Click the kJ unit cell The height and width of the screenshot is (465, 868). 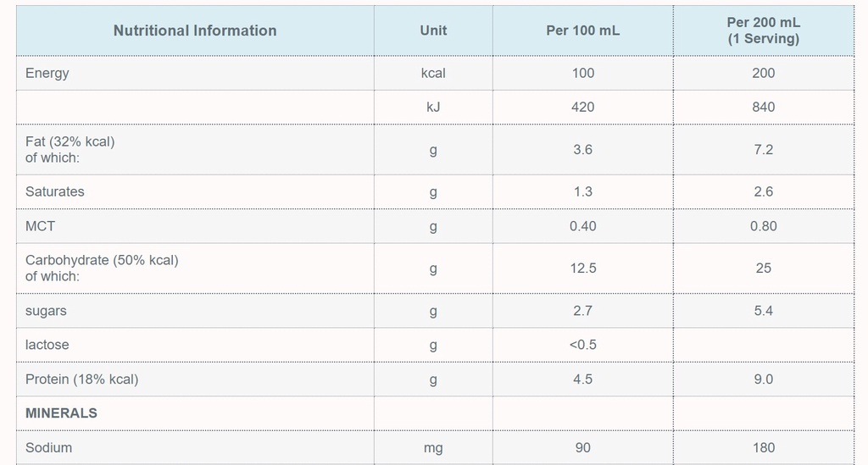[x=433, y=107]
